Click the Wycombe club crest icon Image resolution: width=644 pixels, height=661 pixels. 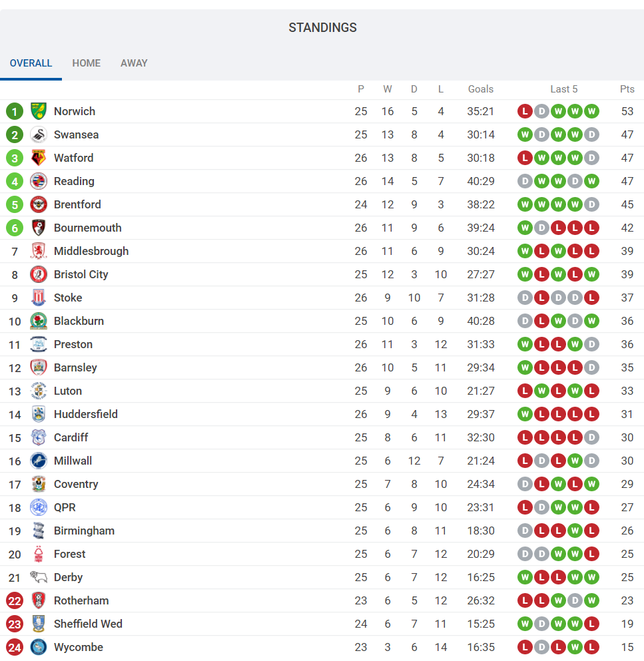pyautogui.click(x=39, y=647)
